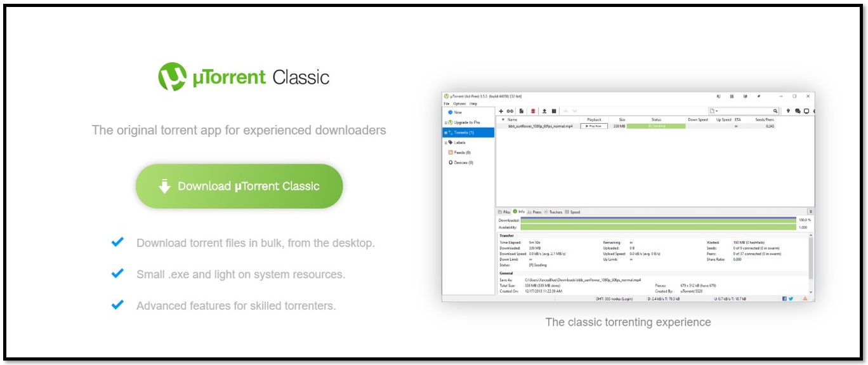Click the blue checkmark beside 'Small .exe and light'
Image resolution: width=868 pixels, height=365 pixels.
tap(117, 274)
